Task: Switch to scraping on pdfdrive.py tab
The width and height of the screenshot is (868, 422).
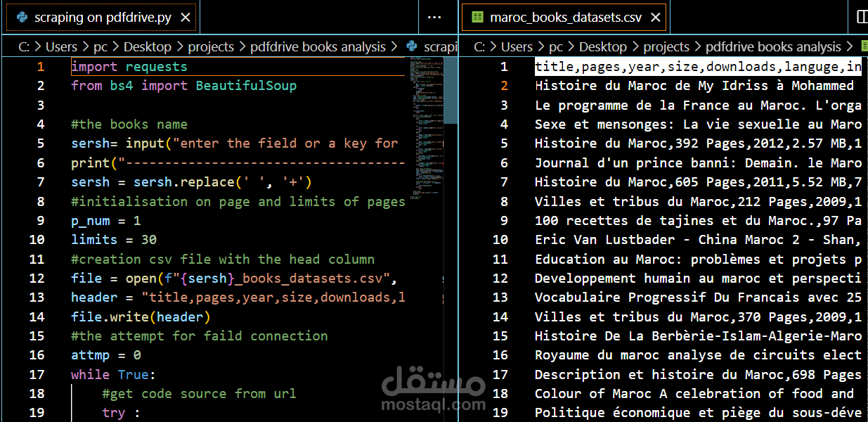Action: [x=103, y=18]
